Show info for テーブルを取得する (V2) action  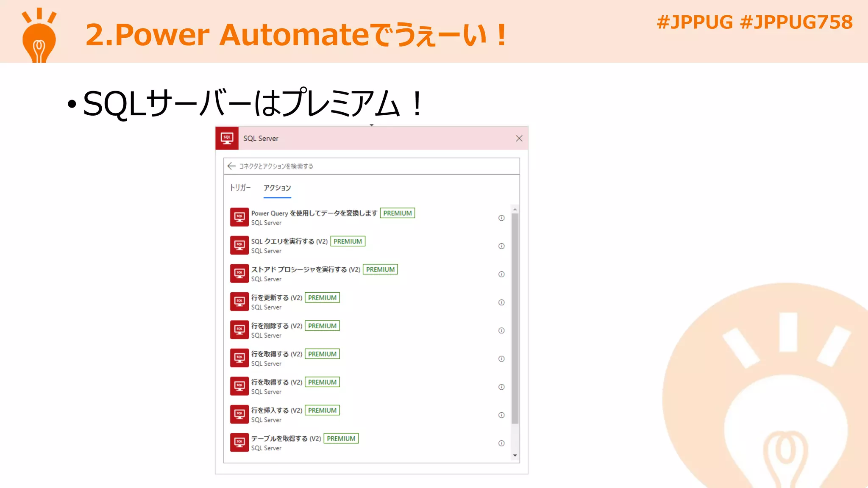(501, 444)
